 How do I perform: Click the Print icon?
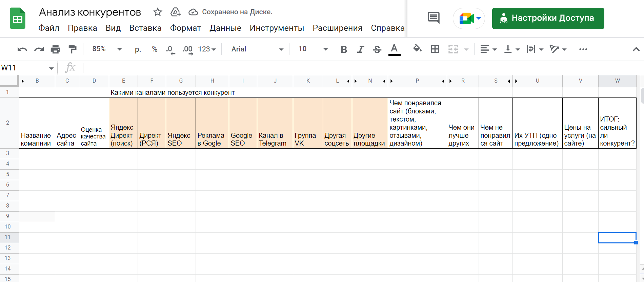coord(56,49)
